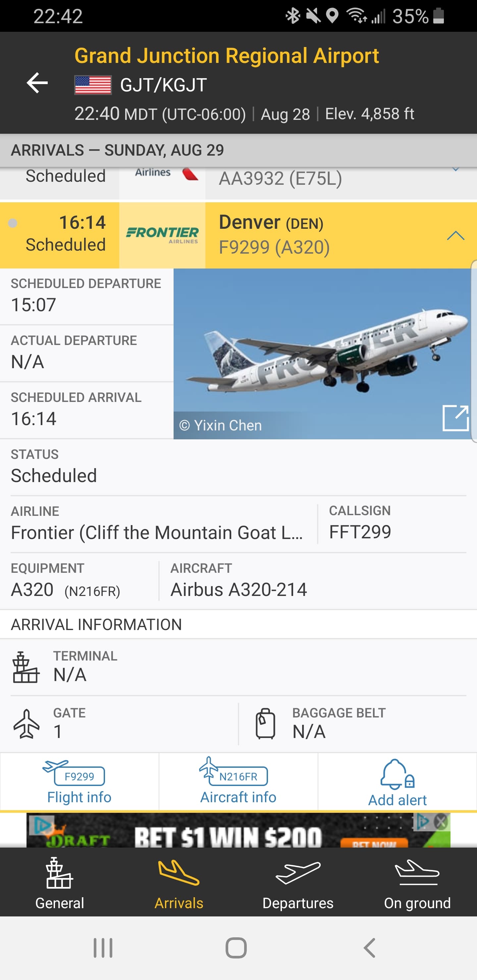Tap the AdChoices icon on the ad
Screen dimensions: 477x980
421,822
